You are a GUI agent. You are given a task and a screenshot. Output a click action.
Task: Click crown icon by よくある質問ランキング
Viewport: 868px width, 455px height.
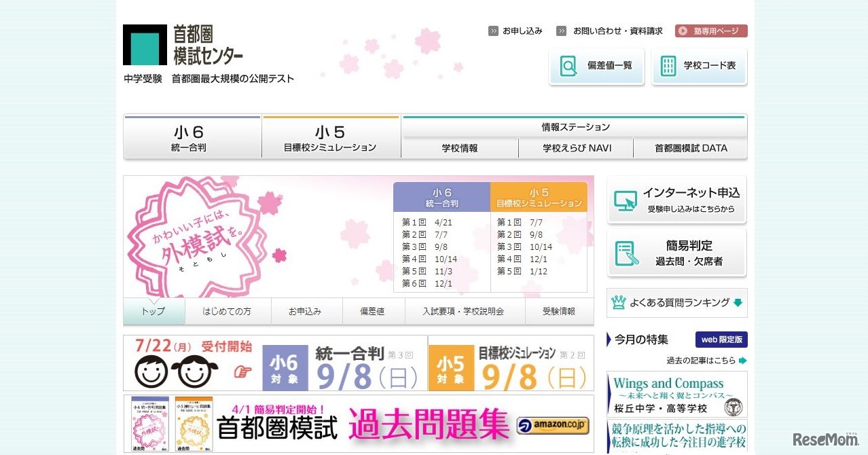coord(618,303)
